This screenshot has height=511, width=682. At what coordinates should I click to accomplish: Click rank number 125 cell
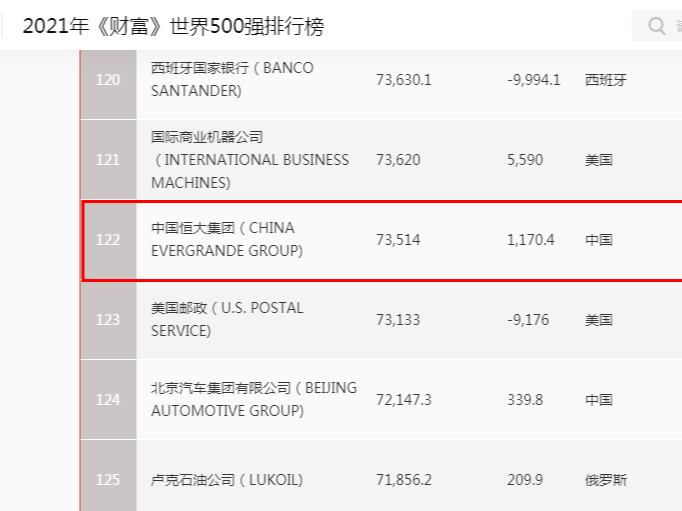point(108,480)
